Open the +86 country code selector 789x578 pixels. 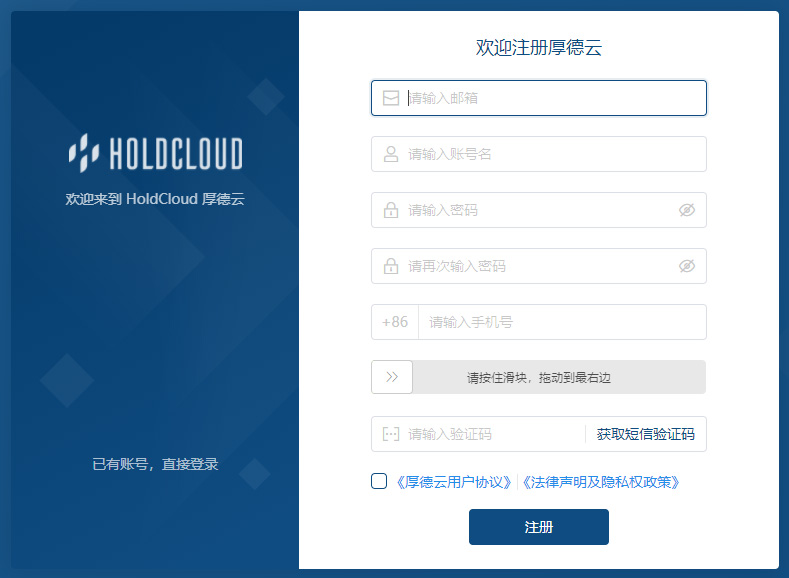click(395, 322)
